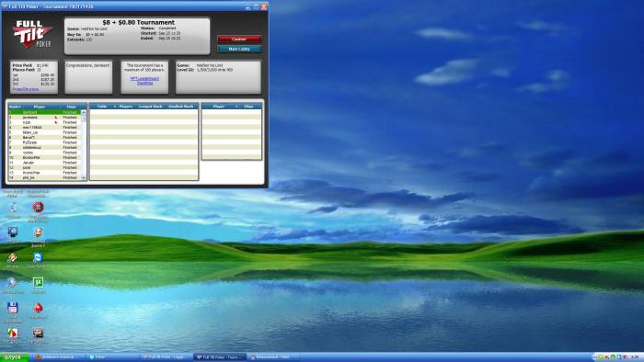This screenshot has height=362, width=644.
Task: Select the player ranked 2 in standings
Action: tap(44, 118)
